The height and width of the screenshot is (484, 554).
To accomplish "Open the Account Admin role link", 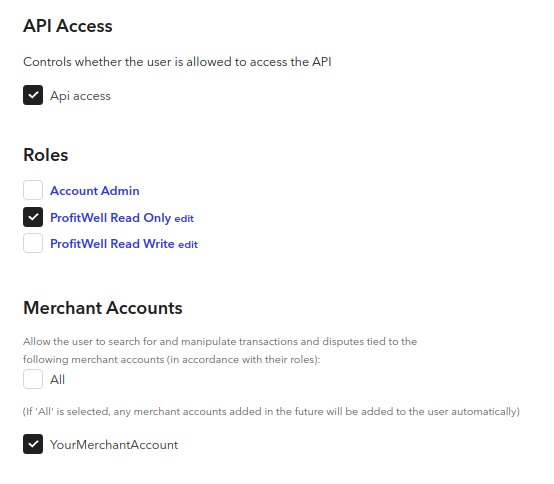I will coord(95,191).
